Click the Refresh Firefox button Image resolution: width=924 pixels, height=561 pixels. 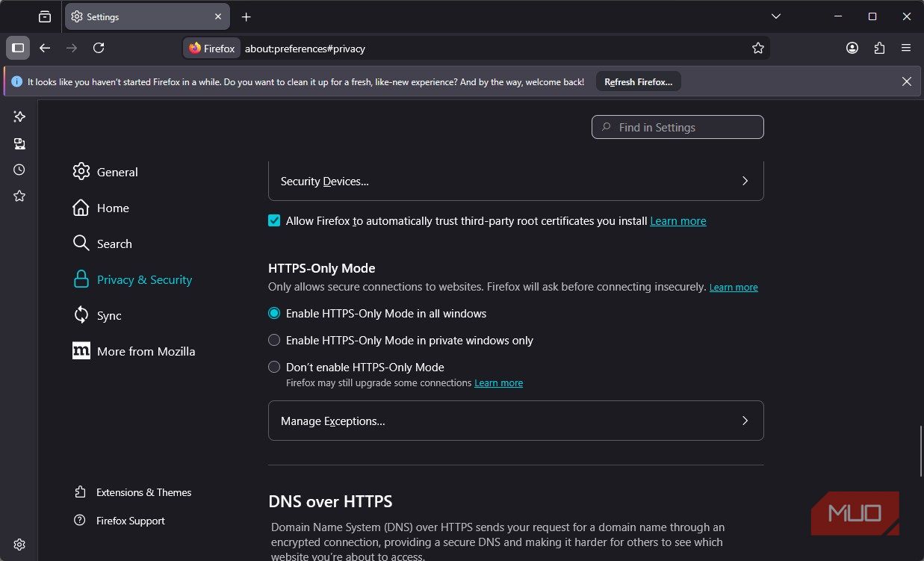point(638,81)
